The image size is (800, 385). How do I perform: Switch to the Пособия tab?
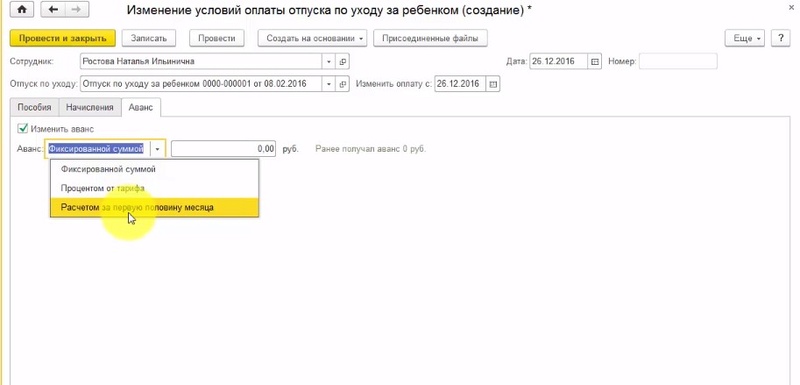[35, 108]
